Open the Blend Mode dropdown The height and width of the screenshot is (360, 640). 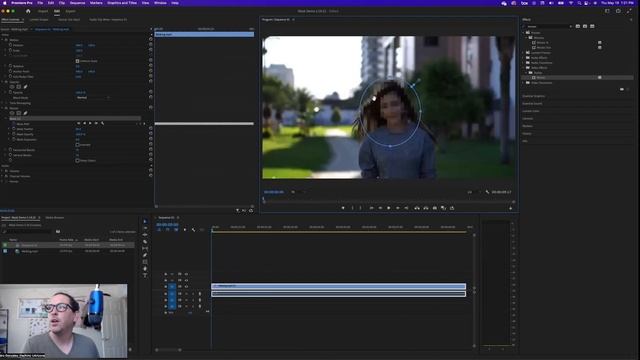tap(93, 98)
